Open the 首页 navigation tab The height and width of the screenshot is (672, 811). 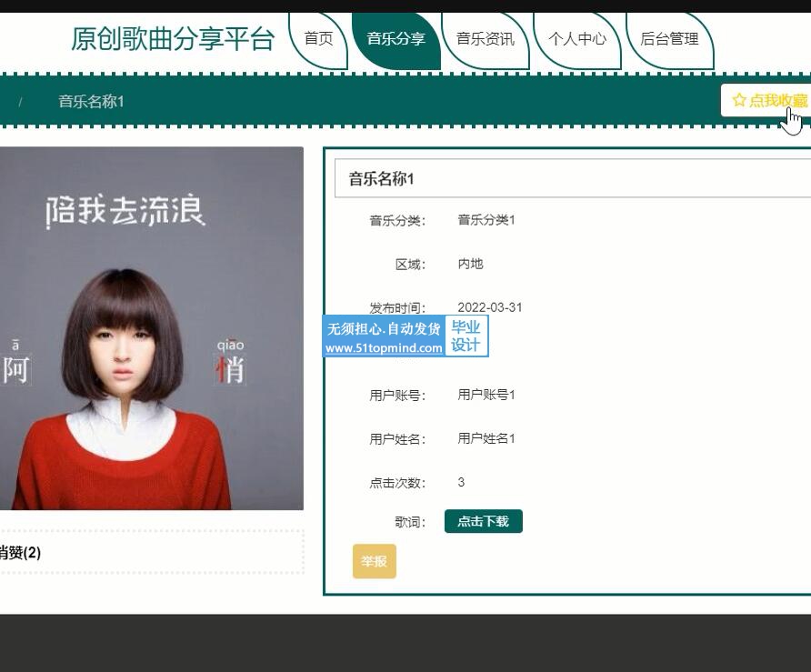318,39
